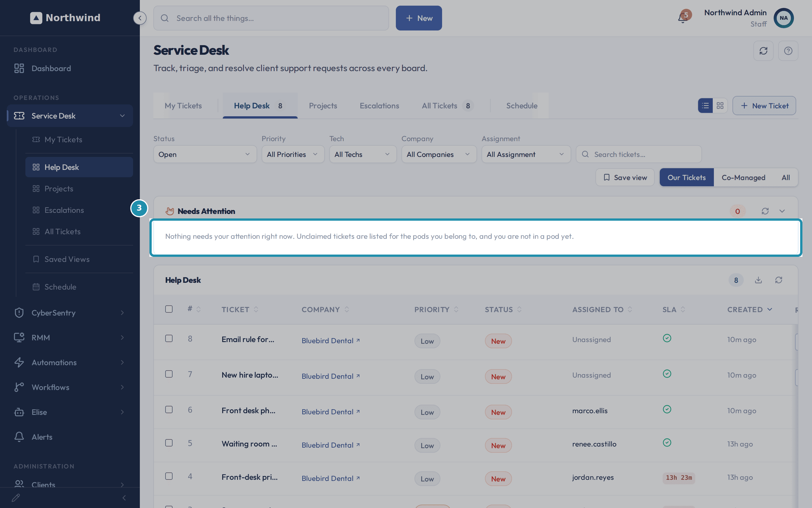Switch to the Projects tab
The width and height of the screenshot is (812, 508).
323,106
